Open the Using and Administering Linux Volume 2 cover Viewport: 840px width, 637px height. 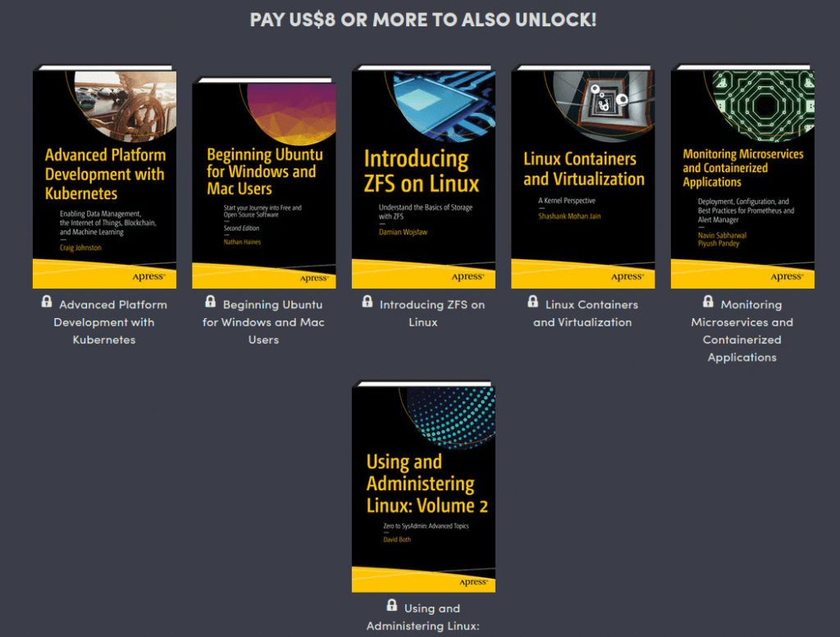tap(423, 488)
